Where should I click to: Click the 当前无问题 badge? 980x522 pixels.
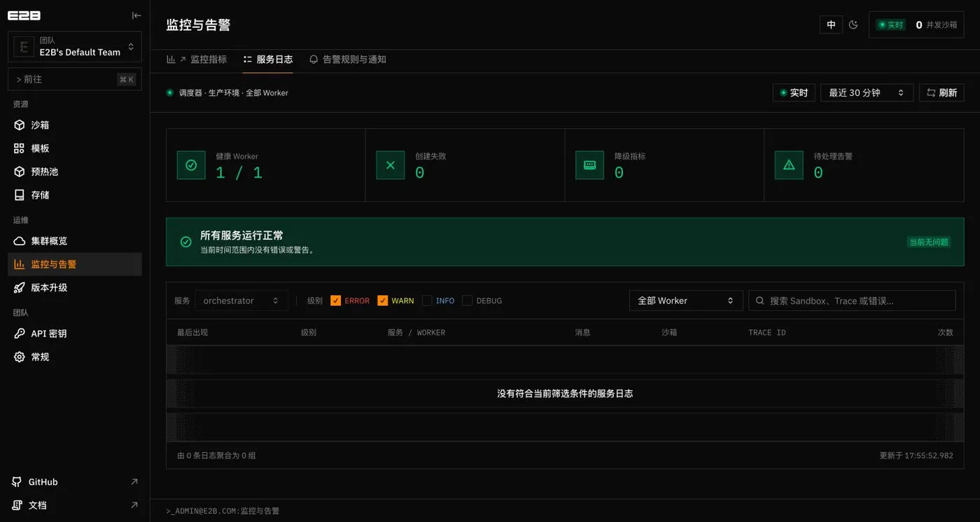tap(928, 242)
